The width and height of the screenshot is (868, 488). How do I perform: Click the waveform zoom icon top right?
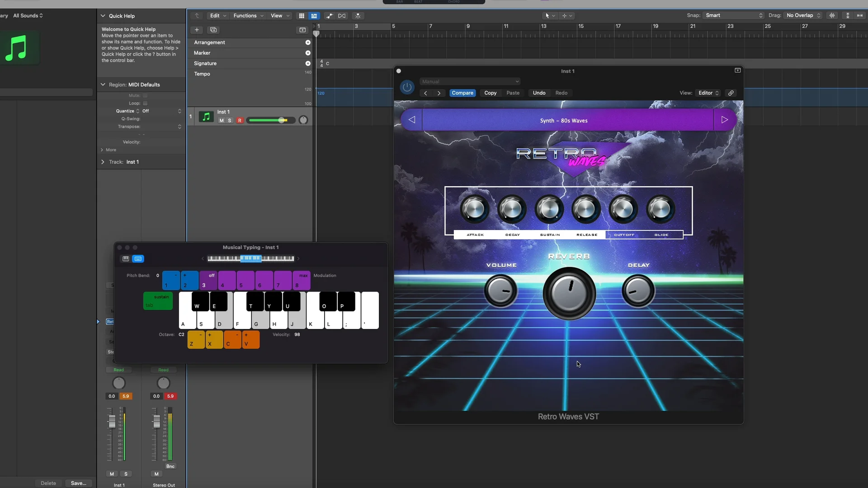coord(832,15)
